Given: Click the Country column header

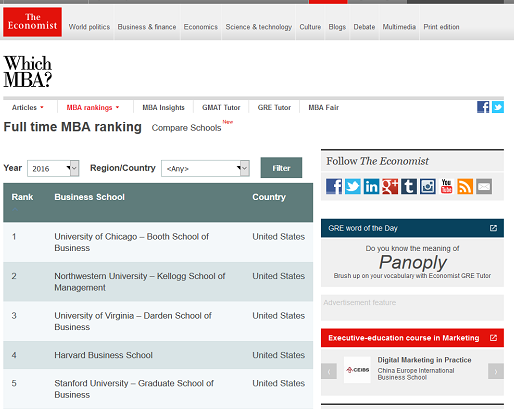Looking at the screenshot, I should [269, 197].
